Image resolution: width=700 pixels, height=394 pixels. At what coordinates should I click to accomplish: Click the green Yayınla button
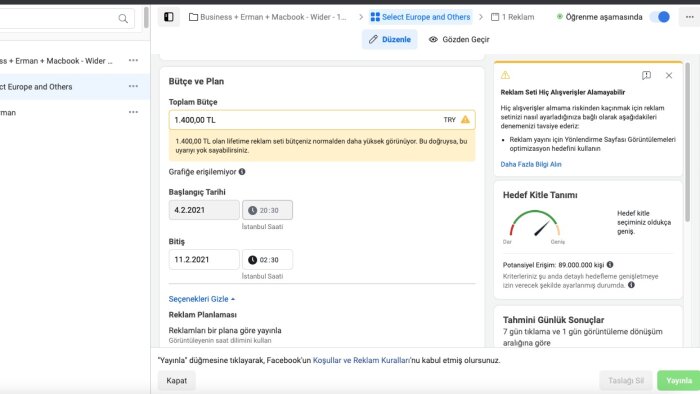pyautogui.click(x=679, y=381)
